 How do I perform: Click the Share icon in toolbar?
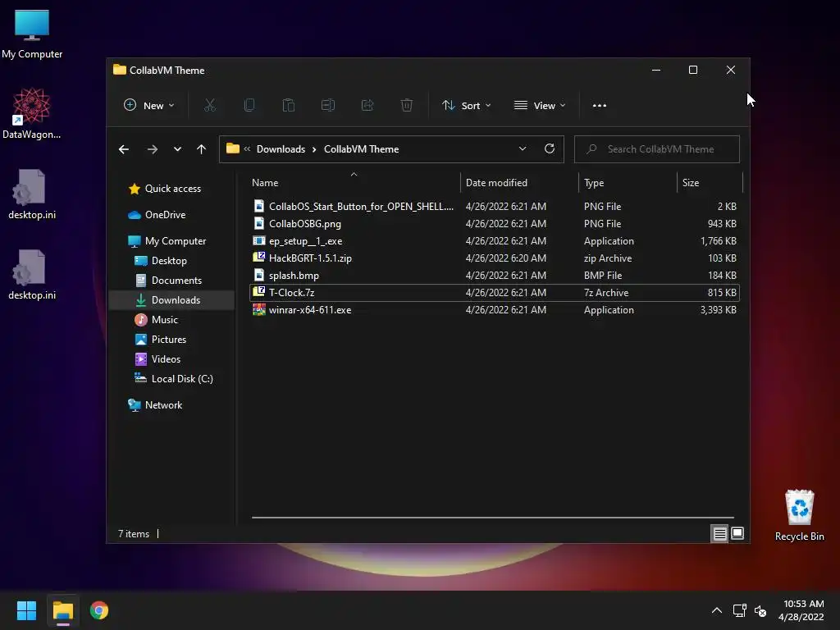point(367,106)
